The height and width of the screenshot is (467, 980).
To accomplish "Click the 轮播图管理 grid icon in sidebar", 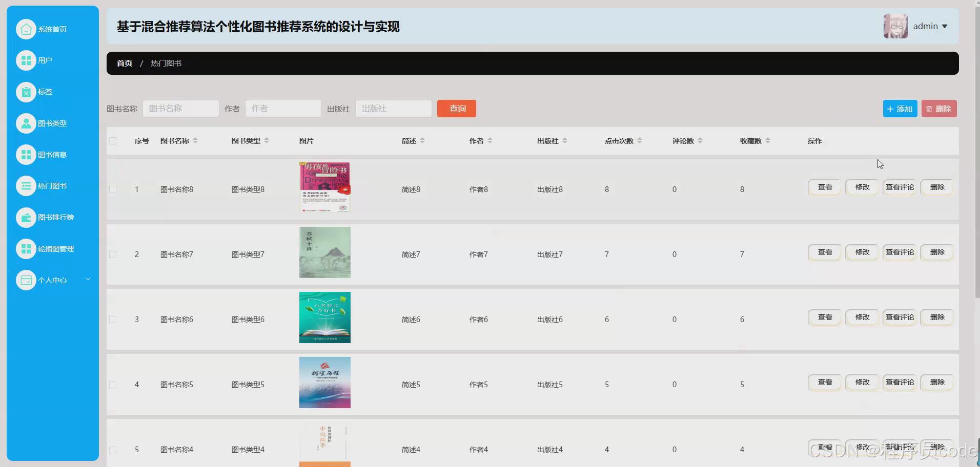I will (x=26, y=249).
